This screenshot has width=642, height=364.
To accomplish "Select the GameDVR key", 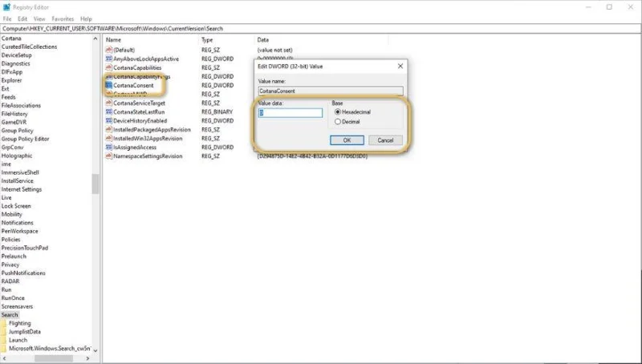I will pyautogui.click(x=14, y=123).
